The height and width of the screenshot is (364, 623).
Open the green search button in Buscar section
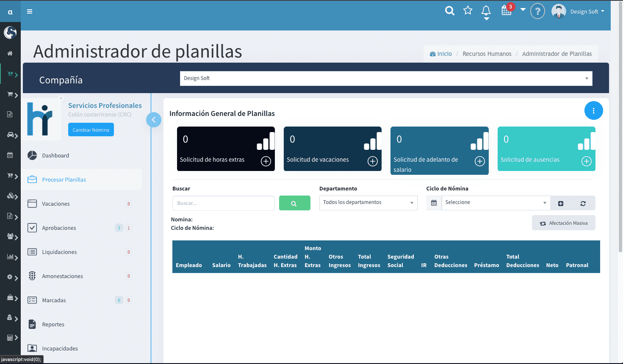(294, 203)
